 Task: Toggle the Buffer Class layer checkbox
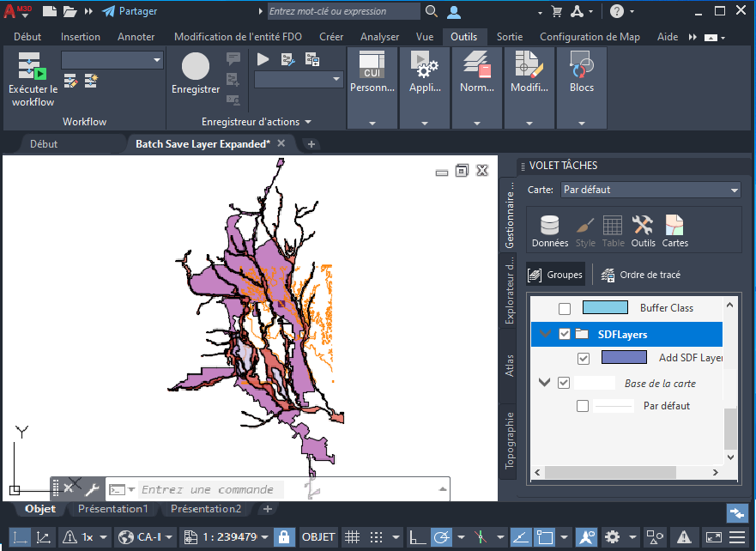[x=564, y=308]
